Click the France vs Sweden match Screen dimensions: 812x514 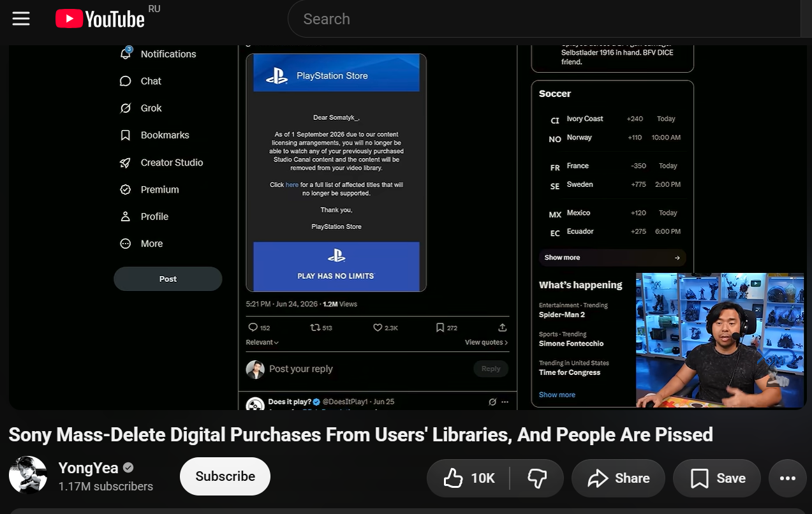[x=612, y=175]
